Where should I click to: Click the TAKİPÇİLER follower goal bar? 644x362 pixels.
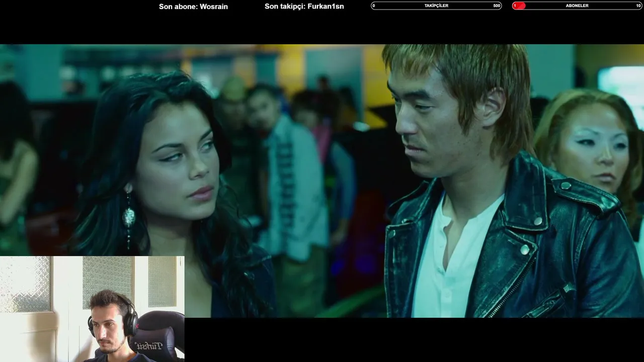[x=436, y=6]
